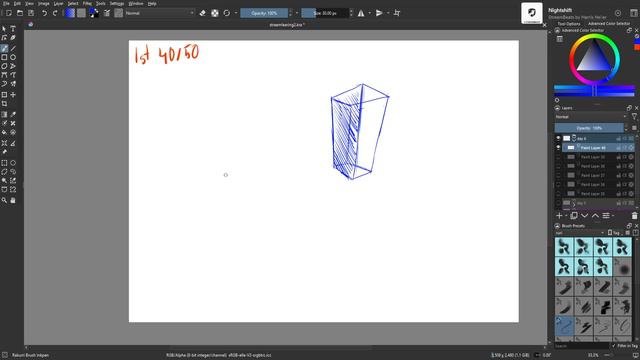Select the Crop tool in toolbox
640x360 pixels.
point(4,104)
